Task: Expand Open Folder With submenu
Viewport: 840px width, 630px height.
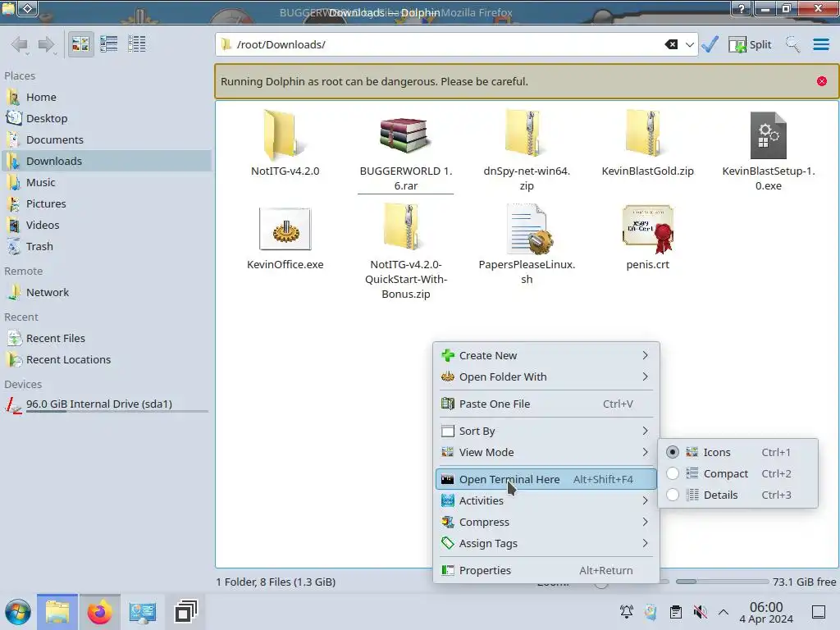Action: (546, 377)
